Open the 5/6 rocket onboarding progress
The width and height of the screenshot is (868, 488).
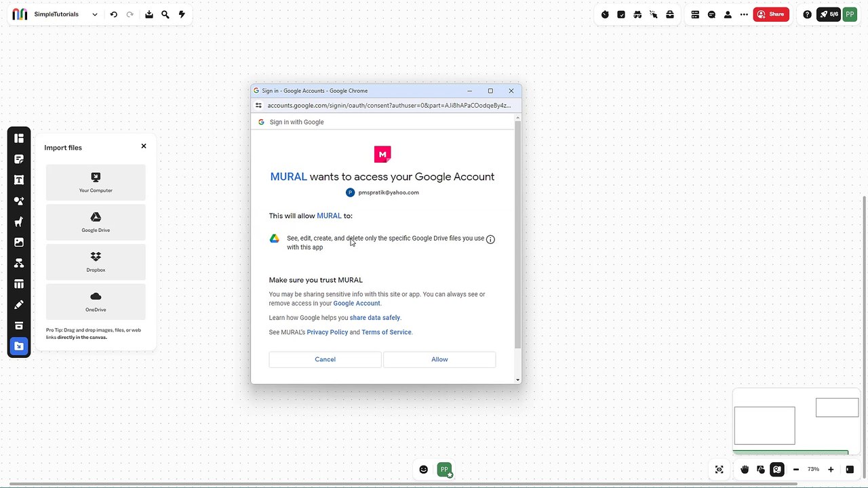click(828, 14)
